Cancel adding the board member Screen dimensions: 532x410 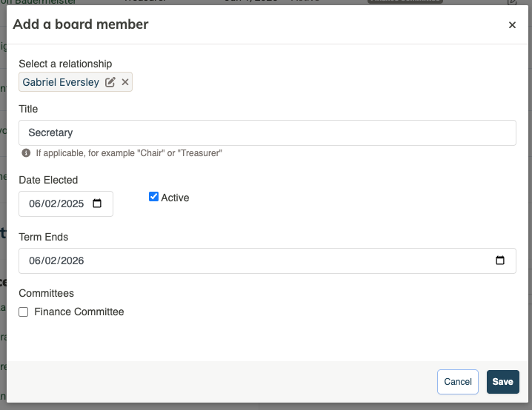[x=458, y=382]
